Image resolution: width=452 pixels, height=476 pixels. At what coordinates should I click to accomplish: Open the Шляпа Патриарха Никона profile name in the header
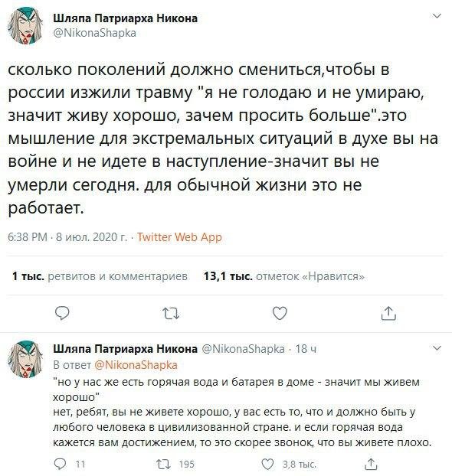click(125, 18)
